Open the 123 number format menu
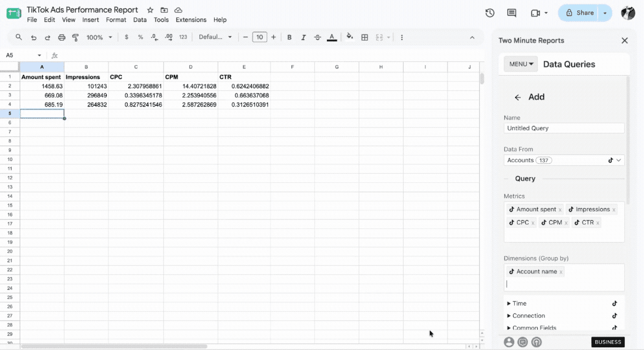The image size is (644, 350). pyautogui.click(x=183, y=37)
